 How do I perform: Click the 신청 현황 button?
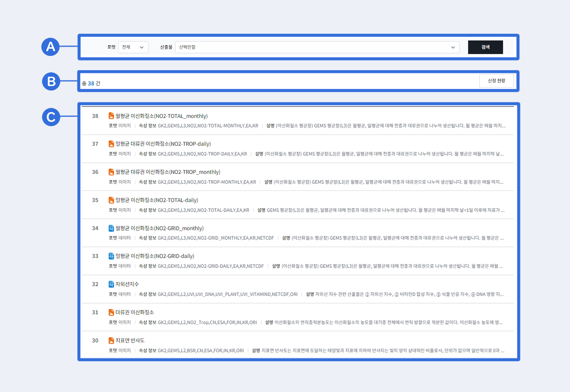click(496, 81)
